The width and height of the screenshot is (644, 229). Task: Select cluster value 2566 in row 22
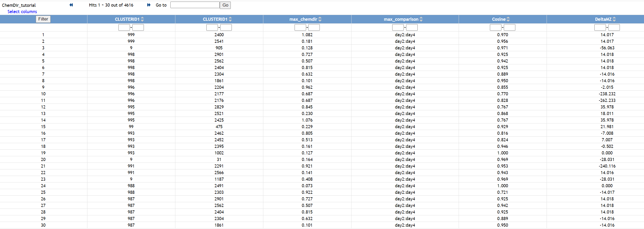(219, 173)
